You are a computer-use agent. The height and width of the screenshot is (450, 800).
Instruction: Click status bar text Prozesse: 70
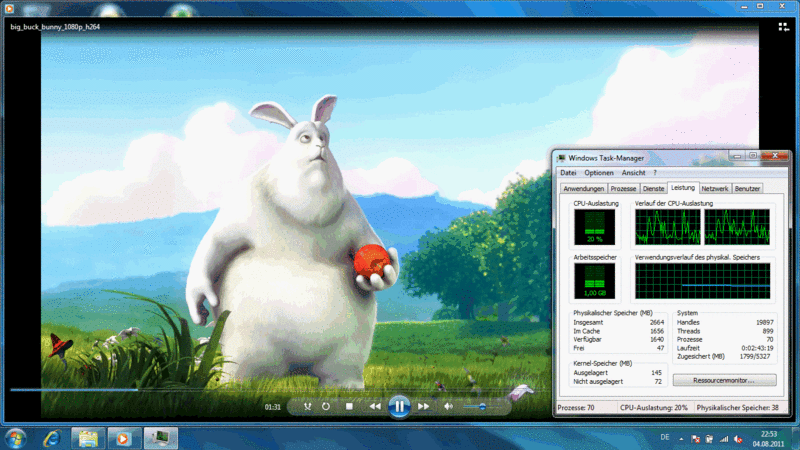(x=576, y=408)
